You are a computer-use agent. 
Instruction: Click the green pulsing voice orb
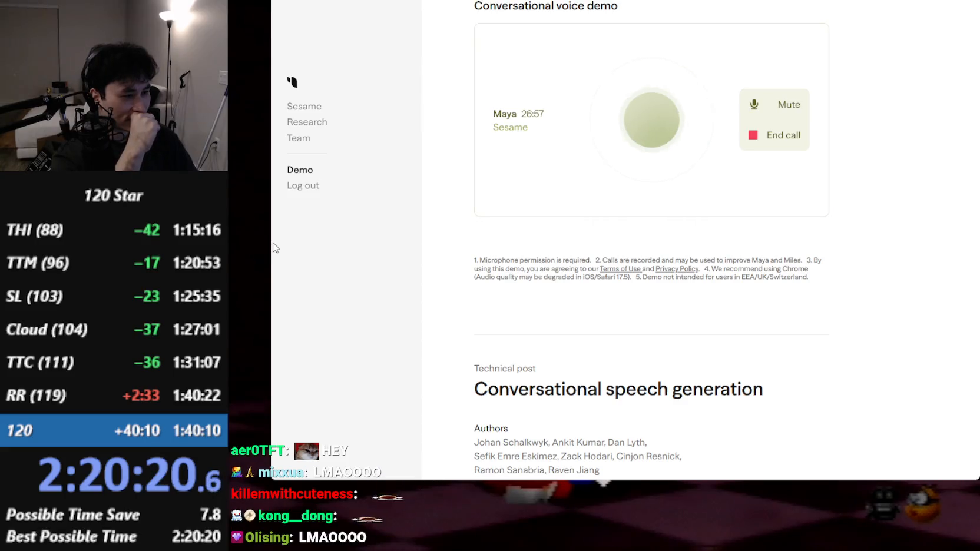click(x=651, y=120)
